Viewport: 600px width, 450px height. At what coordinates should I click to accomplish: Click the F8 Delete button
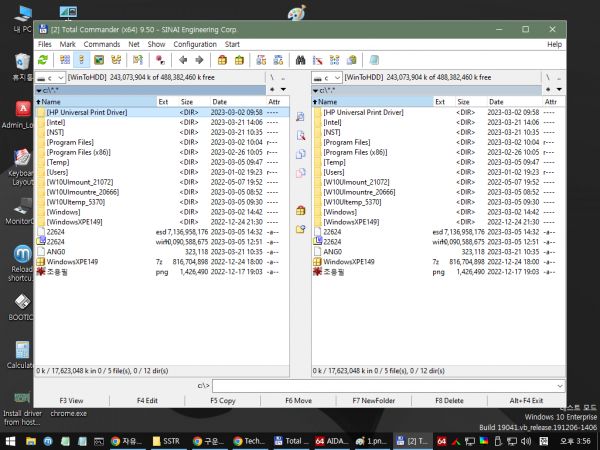coord(449,401)
